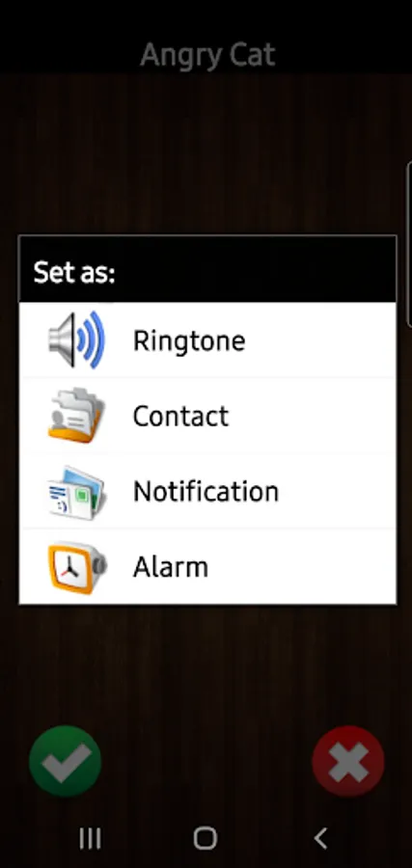Tap the Notification mail and photos icon
Image resolution: width=412 pixels, height=868 pixels.
(x=76, y=492)
